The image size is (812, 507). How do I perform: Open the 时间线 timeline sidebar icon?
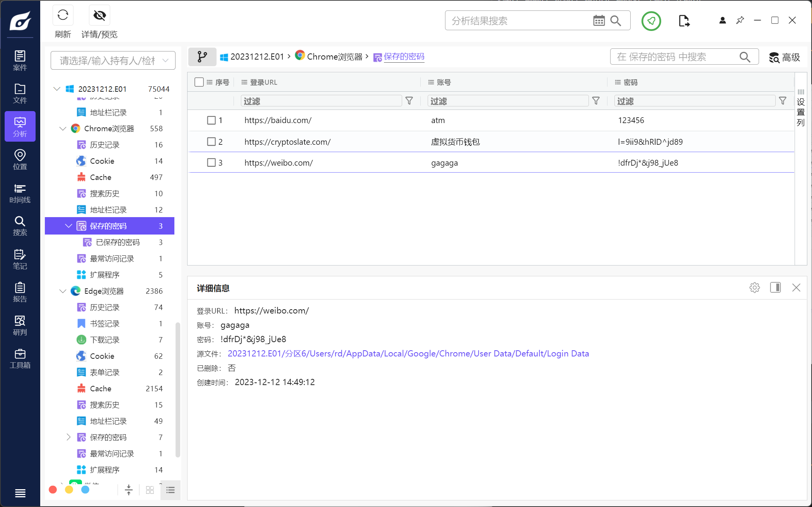pos(20,193)
